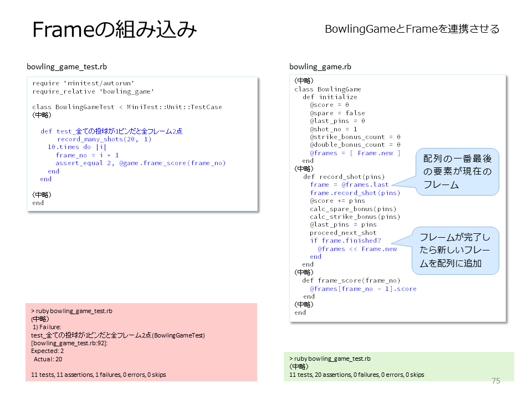
Task: Click the 'def initialize' line
Action: (x=330, y=97)
